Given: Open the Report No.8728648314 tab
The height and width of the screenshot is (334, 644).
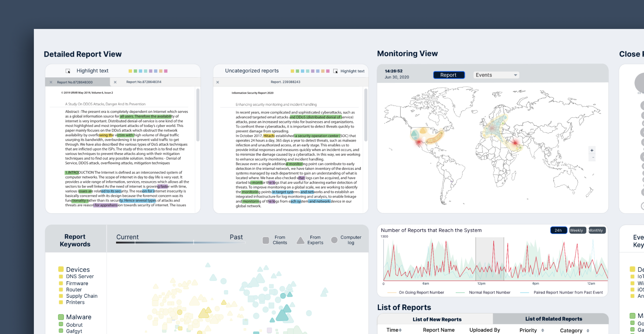Looking at the screenshot, I should [x=144, y=82].
